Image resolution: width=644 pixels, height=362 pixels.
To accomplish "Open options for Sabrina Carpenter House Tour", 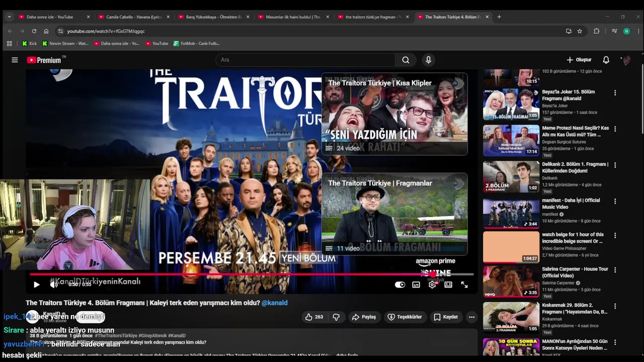I will click(615, 270).
